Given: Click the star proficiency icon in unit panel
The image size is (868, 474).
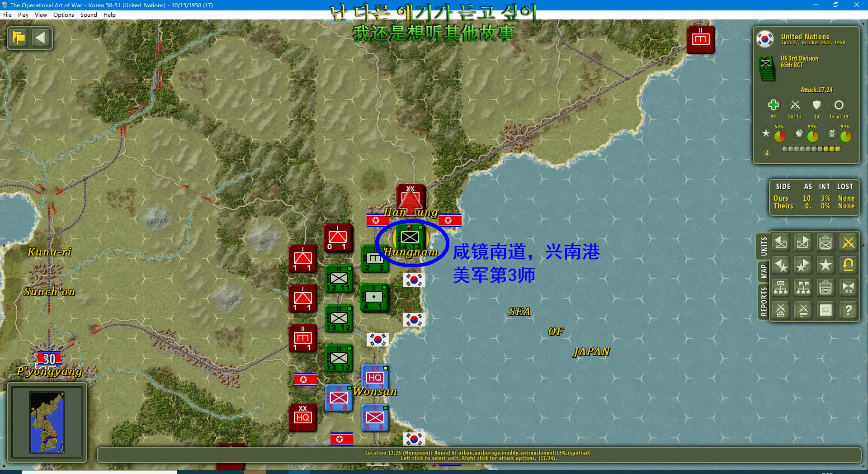Looking at the screenshot, I should point(766,133).
